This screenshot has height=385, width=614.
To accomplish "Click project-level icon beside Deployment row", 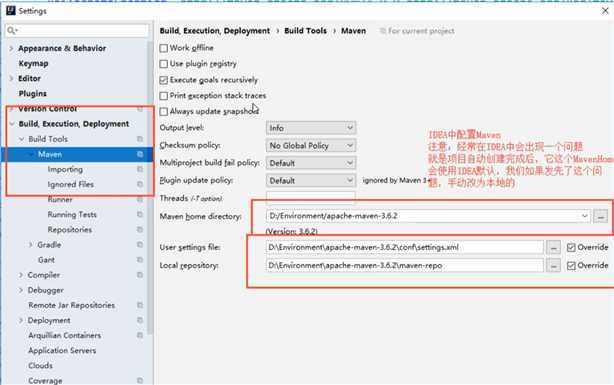I will point(140,320).
